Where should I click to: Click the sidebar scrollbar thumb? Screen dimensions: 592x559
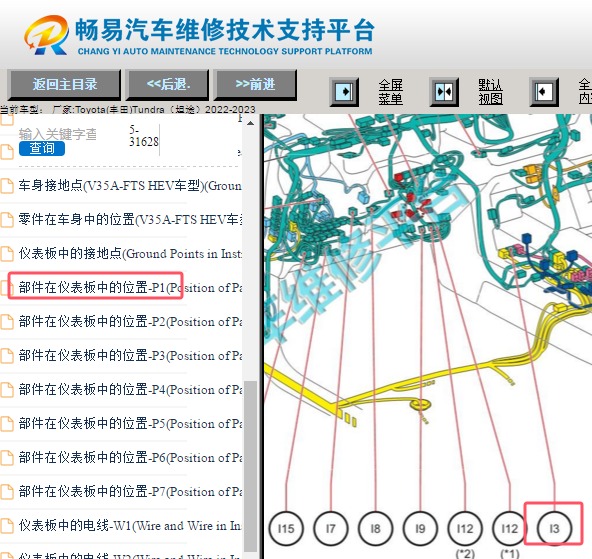250,467
